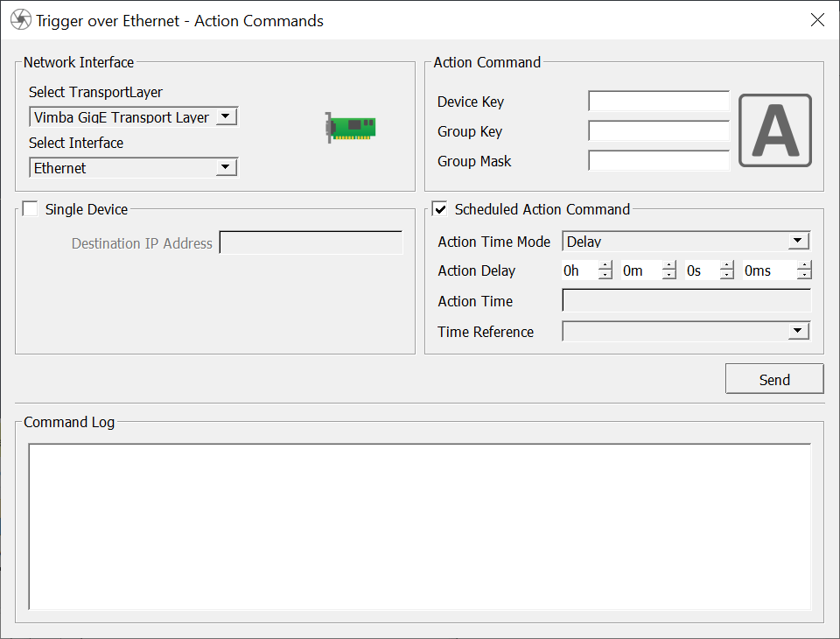The image size is (840, 639).
Task: Click the large Action Command 'A' icon
Action: [x=774, y=130]
